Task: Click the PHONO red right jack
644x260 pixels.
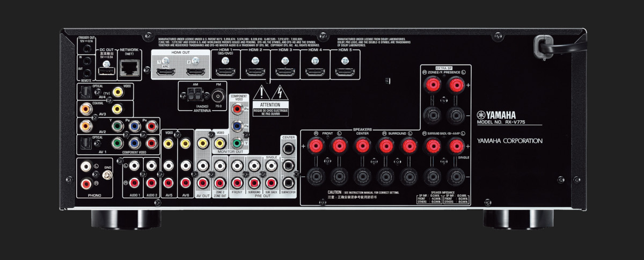Action: click(x=85, y=184)
